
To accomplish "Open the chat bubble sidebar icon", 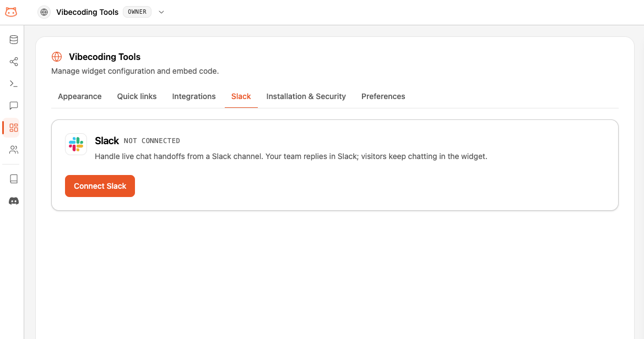I will pos(14,106).
